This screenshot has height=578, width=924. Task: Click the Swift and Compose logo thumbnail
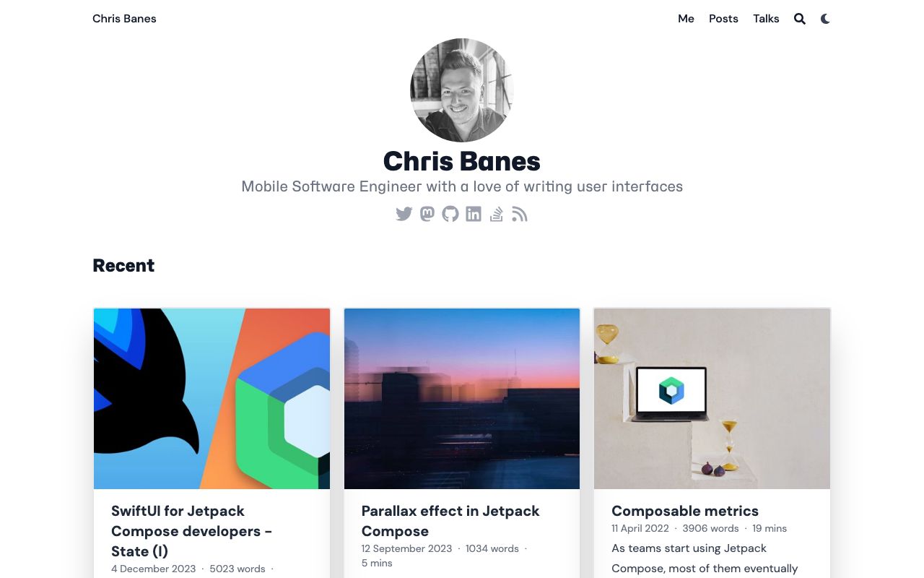[212, 399]
